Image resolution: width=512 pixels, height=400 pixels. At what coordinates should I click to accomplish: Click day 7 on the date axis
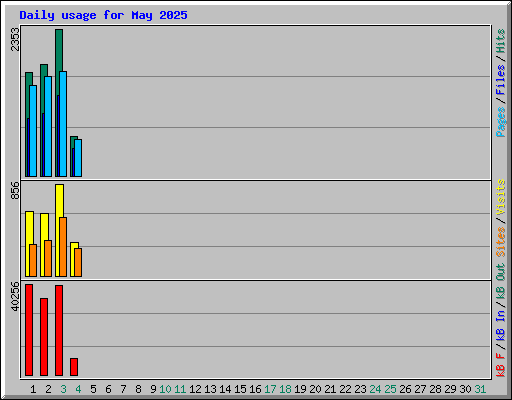[123, 389]
